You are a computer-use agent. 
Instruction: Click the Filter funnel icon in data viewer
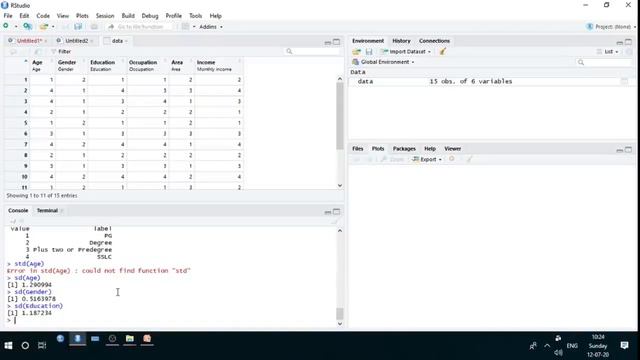53,51
